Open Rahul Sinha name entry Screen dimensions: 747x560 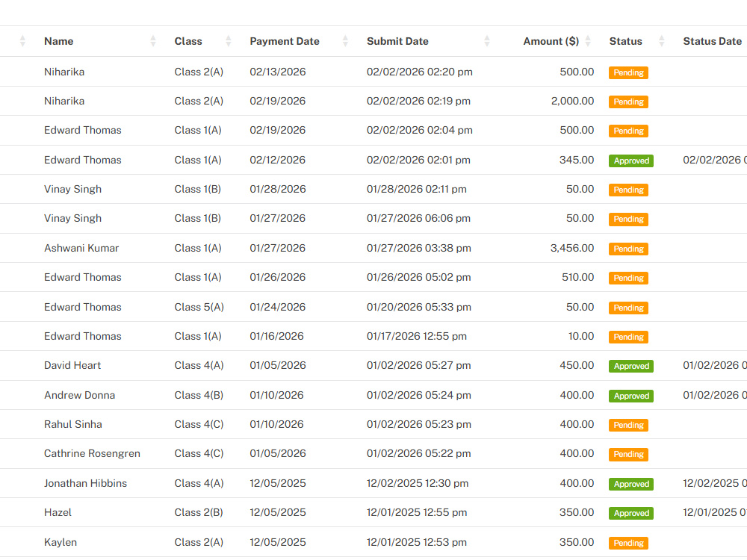73,424
